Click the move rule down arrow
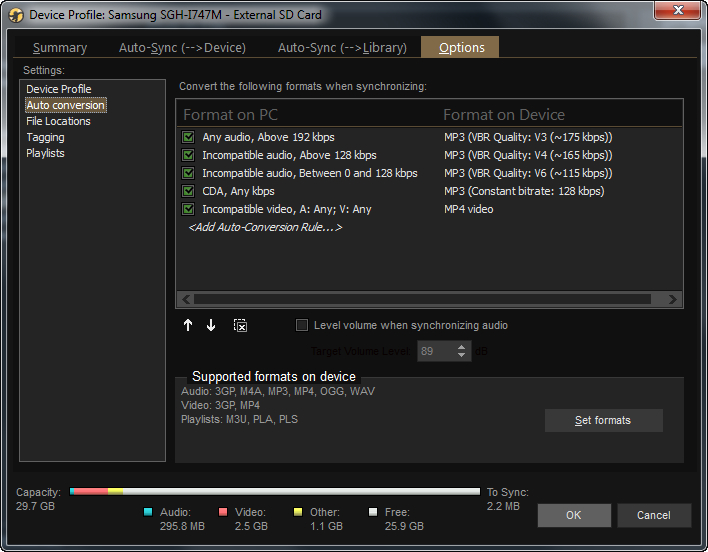 pyautogui.click(x=211, y=325)
